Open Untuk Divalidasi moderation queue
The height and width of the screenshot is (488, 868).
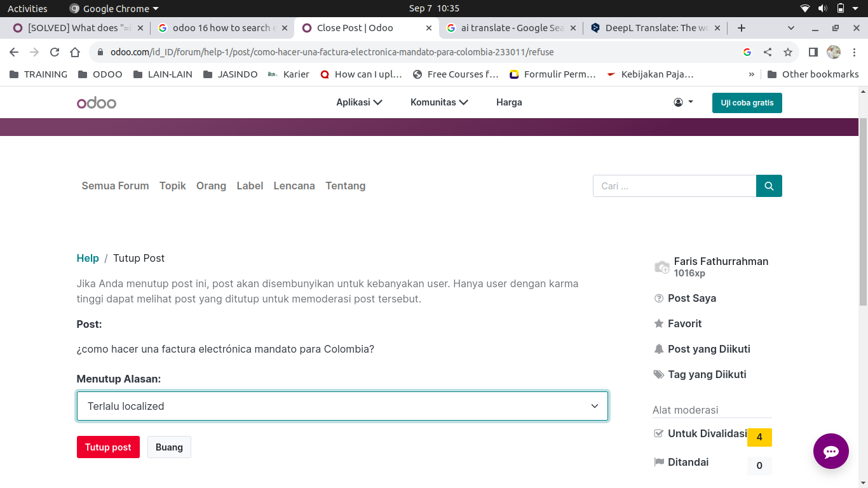coord(707,433)
